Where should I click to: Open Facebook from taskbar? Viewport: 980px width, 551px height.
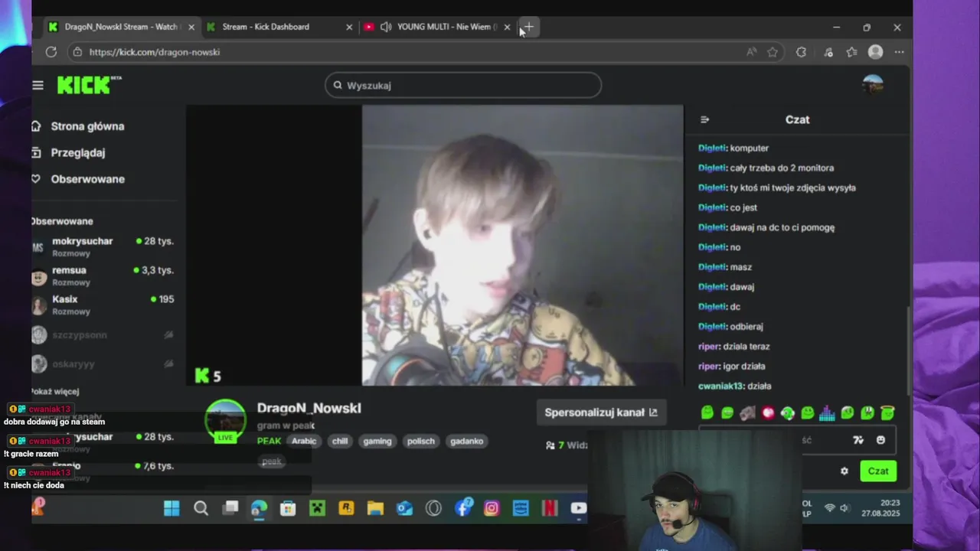point(463,507)
